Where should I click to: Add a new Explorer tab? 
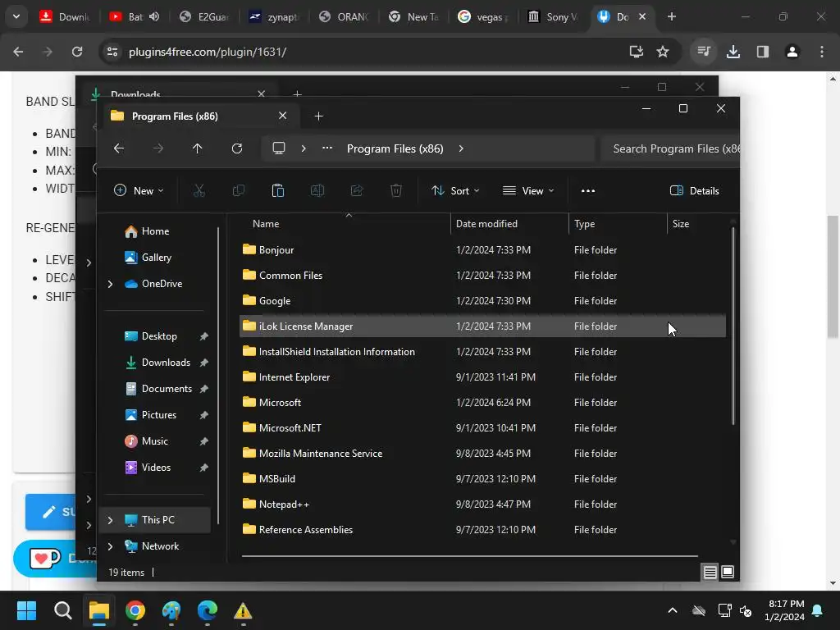click(318, 116)
